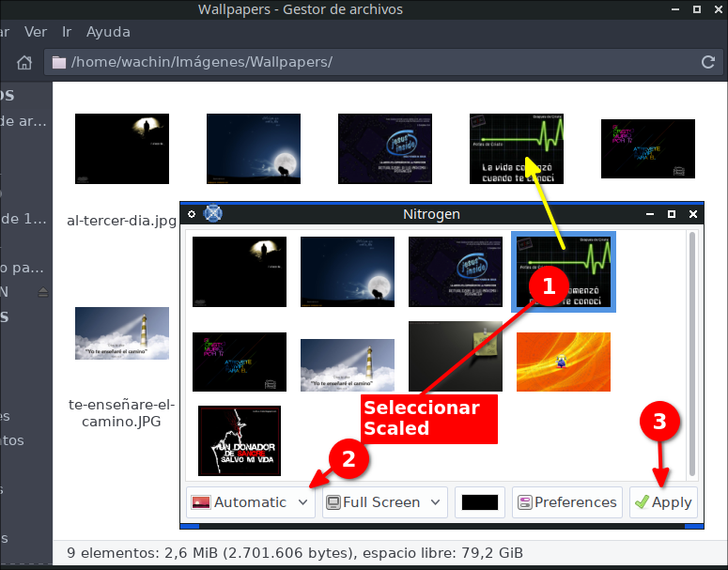Select heartbeat image in file manager

tap(517, 148)
